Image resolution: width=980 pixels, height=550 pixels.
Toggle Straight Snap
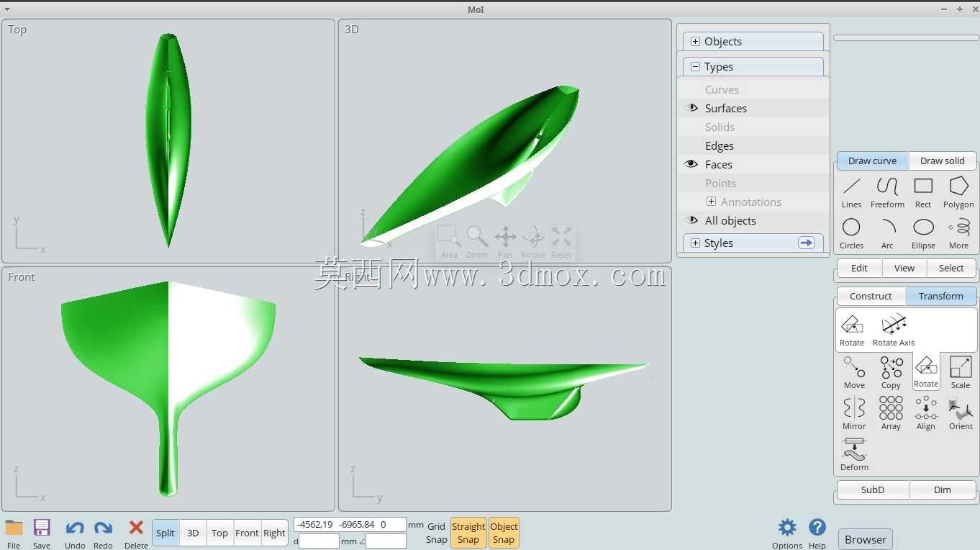pos(468,533)
